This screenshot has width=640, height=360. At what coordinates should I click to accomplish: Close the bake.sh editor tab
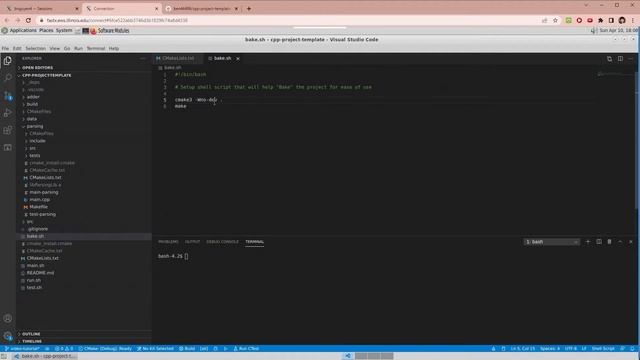tap(238, 59)
